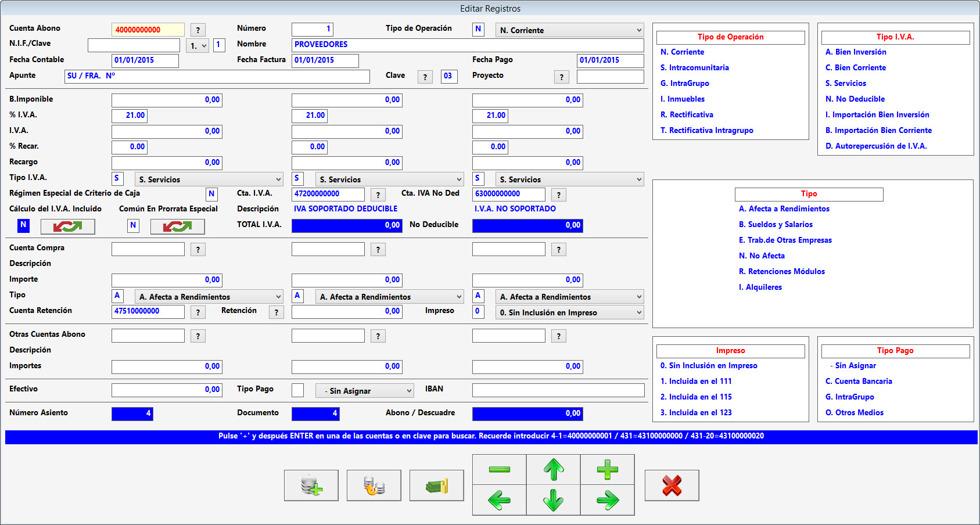
Task: Toggle the N box for Régimen Especial de Criterio de Caja
Action: [x=211, y=194]
